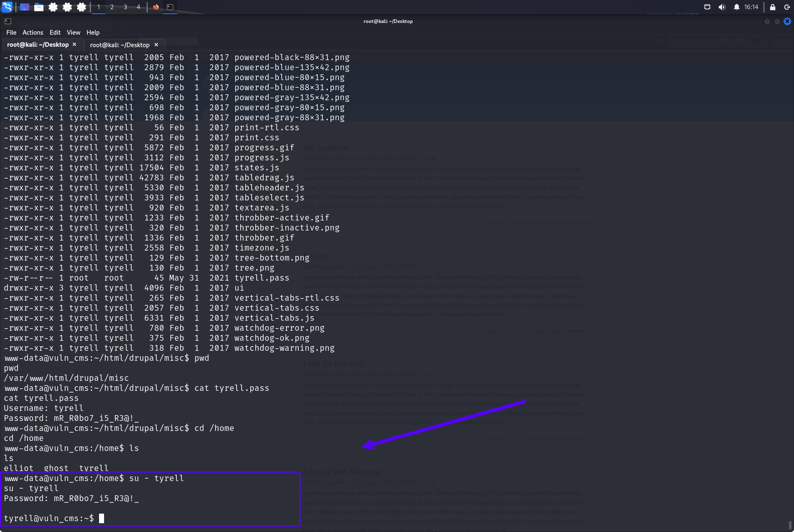794x532 pixels.
Task: Maximize the terminal window
Action: click(777, 21)
